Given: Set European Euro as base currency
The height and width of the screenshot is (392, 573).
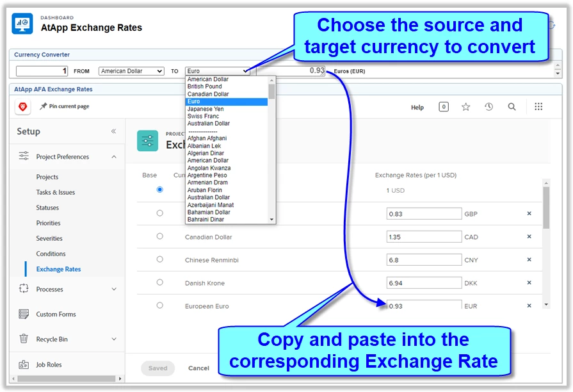Looking at the screenshot, I should click(159, 306).
